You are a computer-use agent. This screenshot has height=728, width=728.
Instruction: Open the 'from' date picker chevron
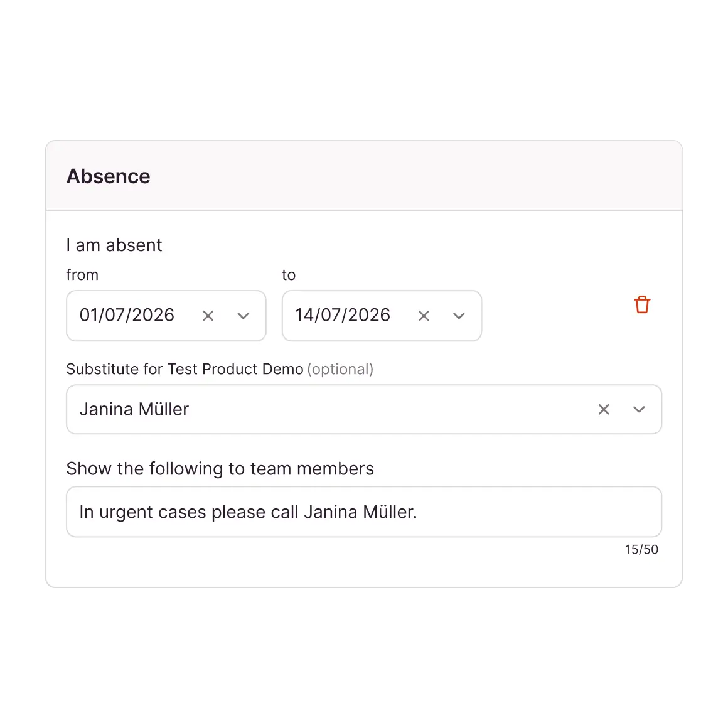[244, 316]
